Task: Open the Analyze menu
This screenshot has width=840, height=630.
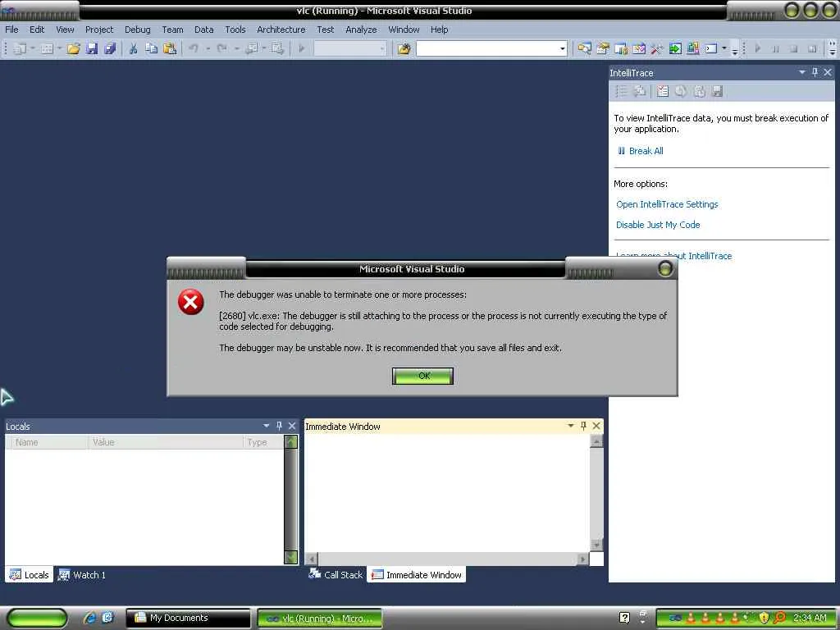Action: pos(361,30)
